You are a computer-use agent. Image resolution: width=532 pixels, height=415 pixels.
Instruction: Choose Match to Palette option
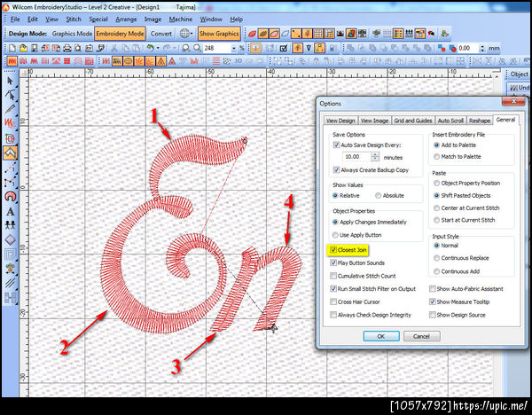[436, 156]
